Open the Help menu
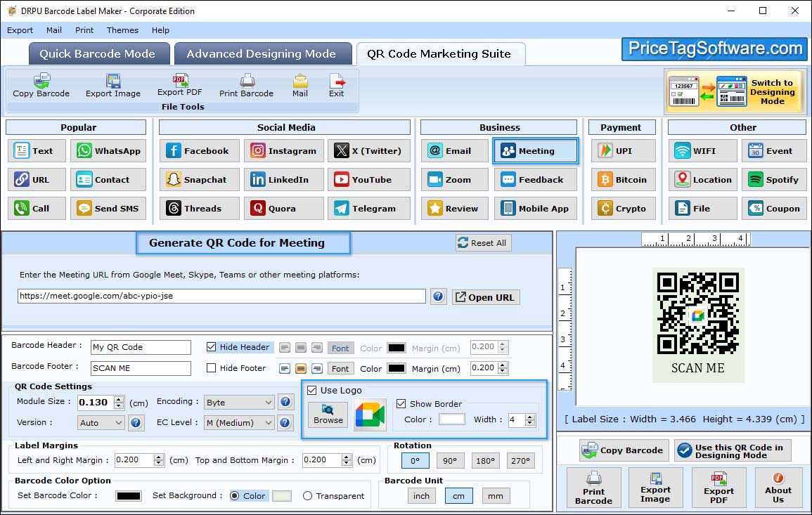 point(160,30)
